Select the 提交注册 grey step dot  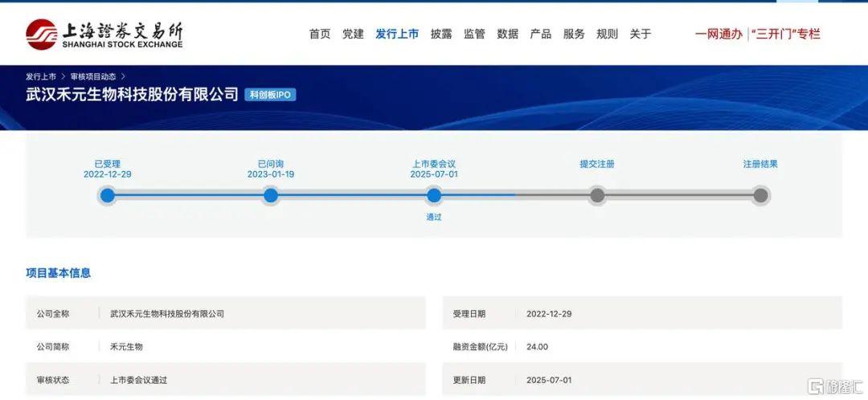click(597, 195)
